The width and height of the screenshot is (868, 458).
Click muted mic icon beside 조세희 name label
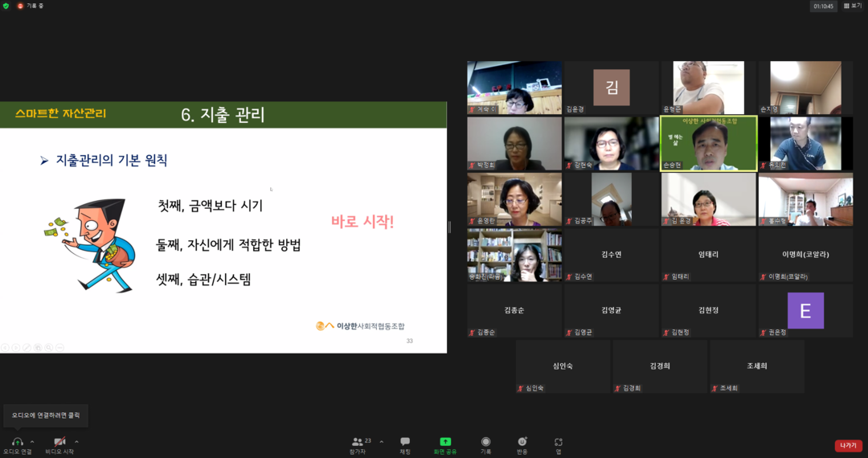pyautogui.click(x=714, y=388)
